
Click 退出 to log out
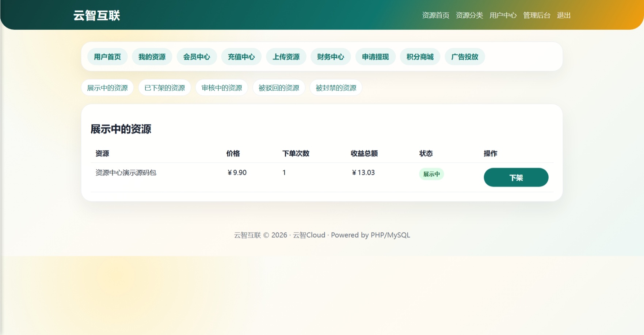pyautogui.click(x=564, y=15)
